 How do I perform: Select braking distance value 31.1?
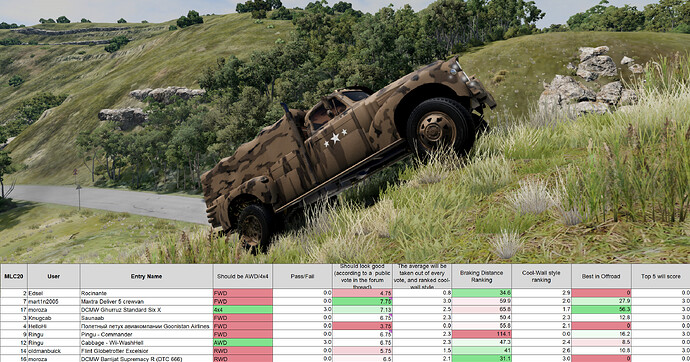point(481,359)
